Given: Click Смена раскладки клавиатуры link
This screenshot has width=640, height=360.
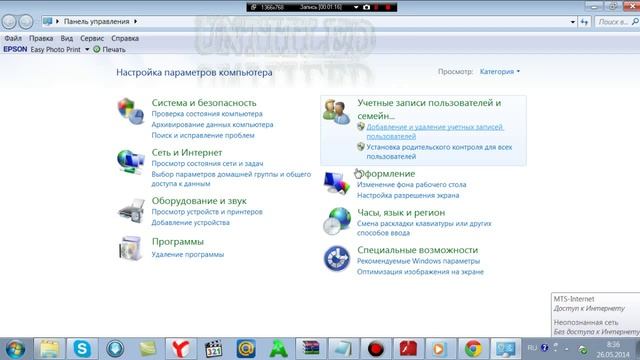Looking at the screenshot, I should [x=424, y=228].
